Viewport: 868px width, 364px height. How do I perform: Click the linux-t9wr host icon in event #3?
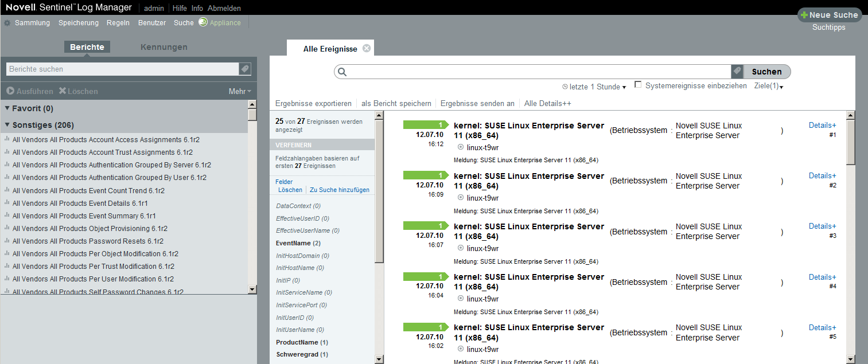(461, 248)
